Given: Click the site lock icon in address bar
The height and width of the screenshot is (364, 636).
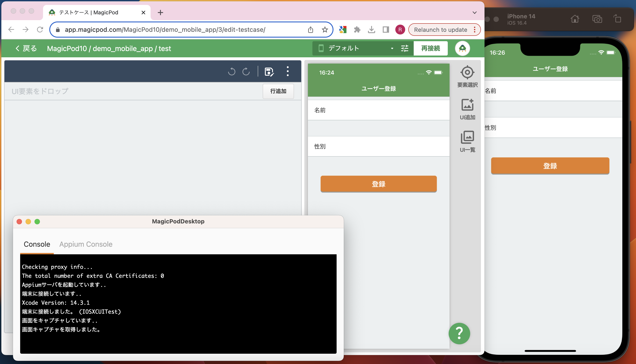Looking at the screenshot, I should pyautogui.click(x=58, y=30).
